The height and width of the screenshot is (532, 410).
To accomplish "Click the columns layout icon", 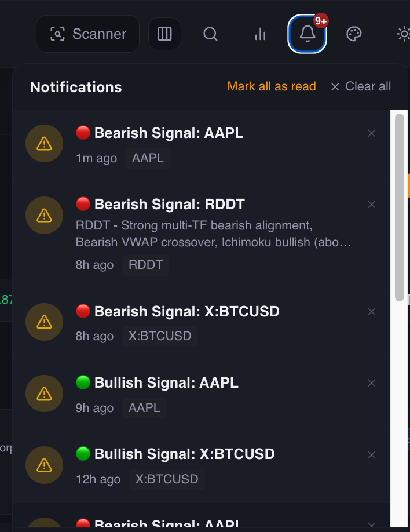I will tap(164, 34).
